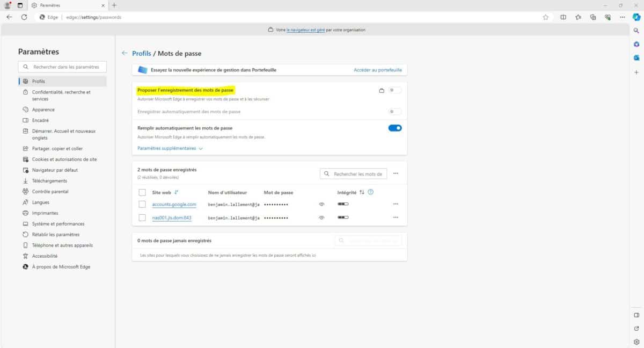Open more options for accounts.google.com entry
Screen dimensions: 644x348
tap(396, 204)
